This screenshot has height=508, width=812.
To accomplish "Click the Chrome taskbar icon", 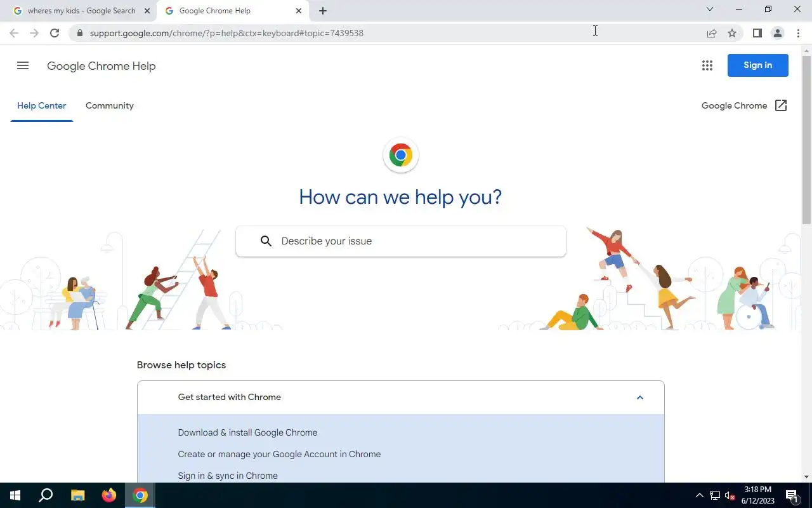I will pos(140,495).
